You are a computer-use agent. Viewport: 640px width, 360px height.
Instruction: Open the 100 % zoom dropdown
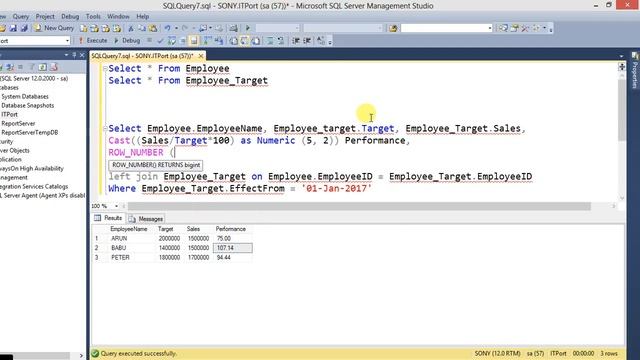[116, 206]
